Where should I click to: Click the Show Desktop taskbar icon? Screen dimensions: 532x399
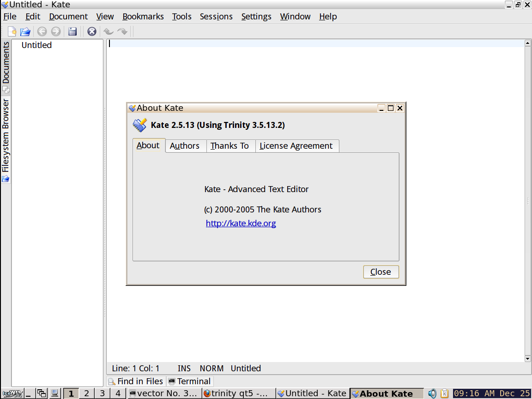pos(29,393)
